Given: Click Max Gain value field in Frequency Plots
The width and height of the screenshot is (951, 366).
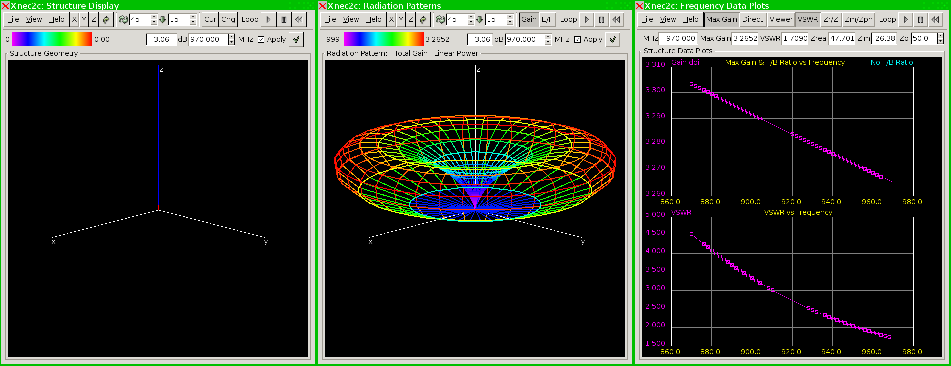Looking at the screenshot, I should (745, 38).
